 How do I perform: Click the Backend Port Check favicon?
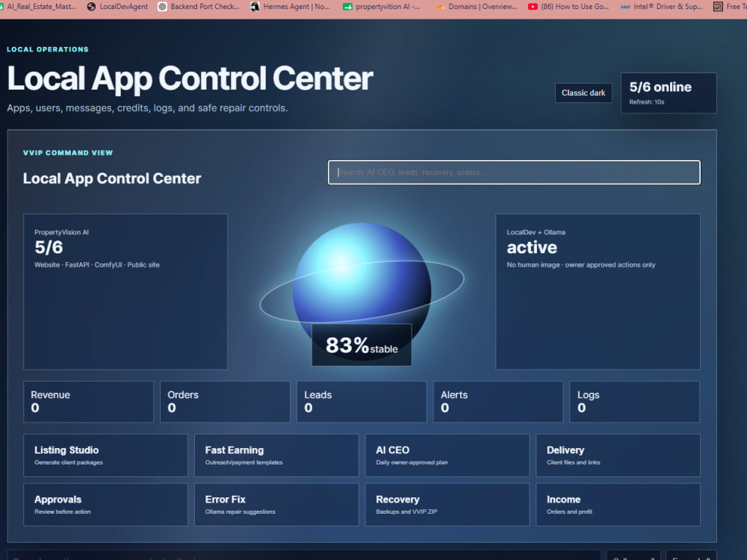point(162,7)
